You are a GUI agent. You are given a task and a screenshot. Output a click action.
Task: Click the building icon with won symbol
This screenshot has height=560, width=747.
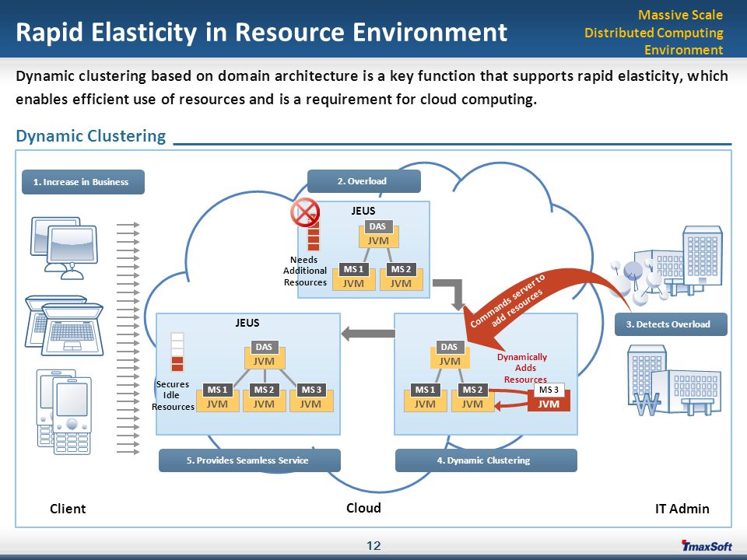pos(674,380)
